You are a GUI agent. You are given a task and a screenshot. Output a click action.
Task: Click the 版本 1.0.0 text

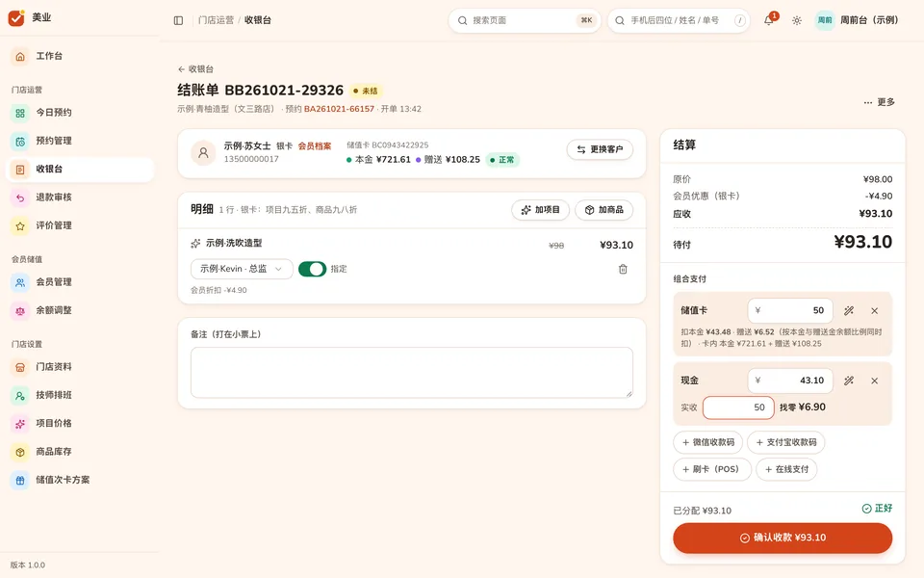(x=28, y=565)
